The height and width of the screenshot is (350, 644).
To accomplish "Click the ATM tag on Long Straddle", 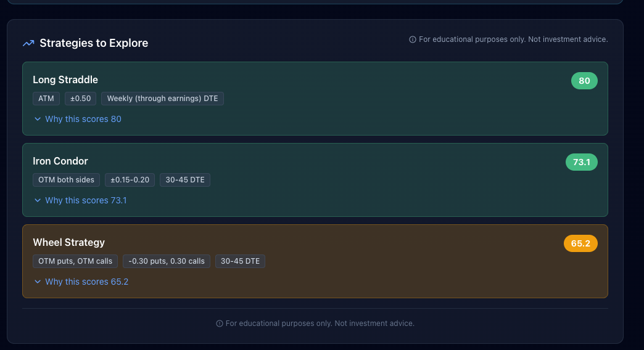I will [x=46, y=99].
